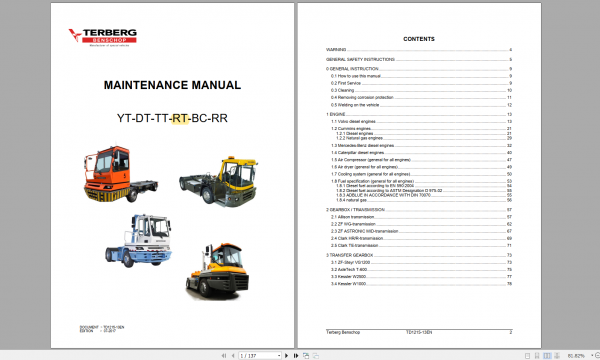Jump to the last page
This screenshot has width=600, height=360.
296,356
